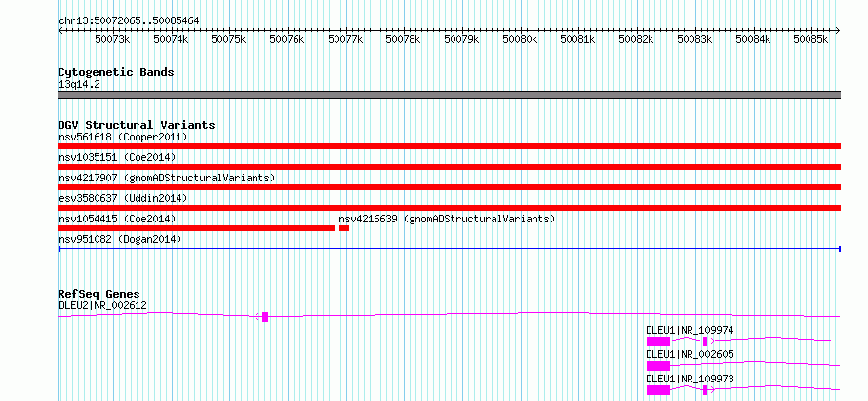Click the small nsv4216639 variant block
Screen dimensions: 868x401
(x=343, y=228)
